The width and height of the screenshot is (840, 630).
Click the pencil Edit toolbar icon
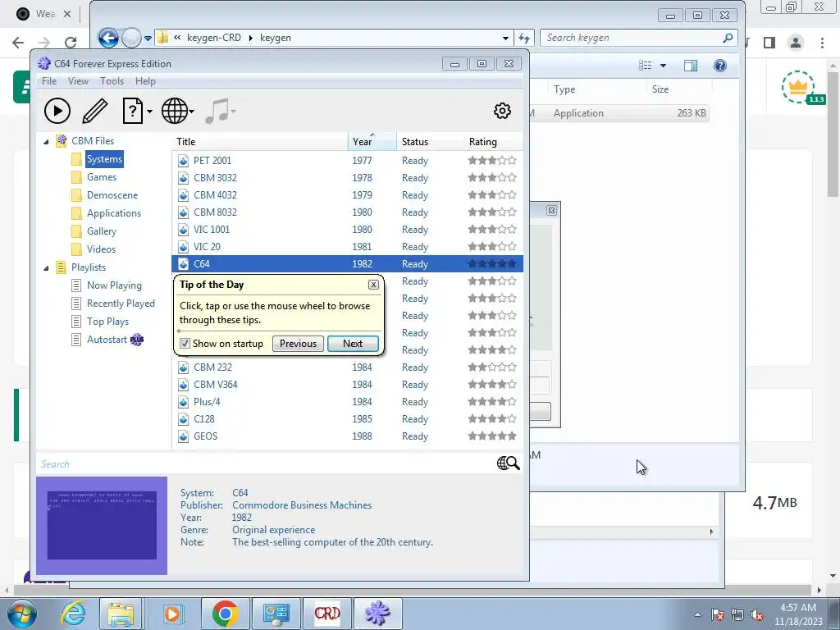pos(95,111)
